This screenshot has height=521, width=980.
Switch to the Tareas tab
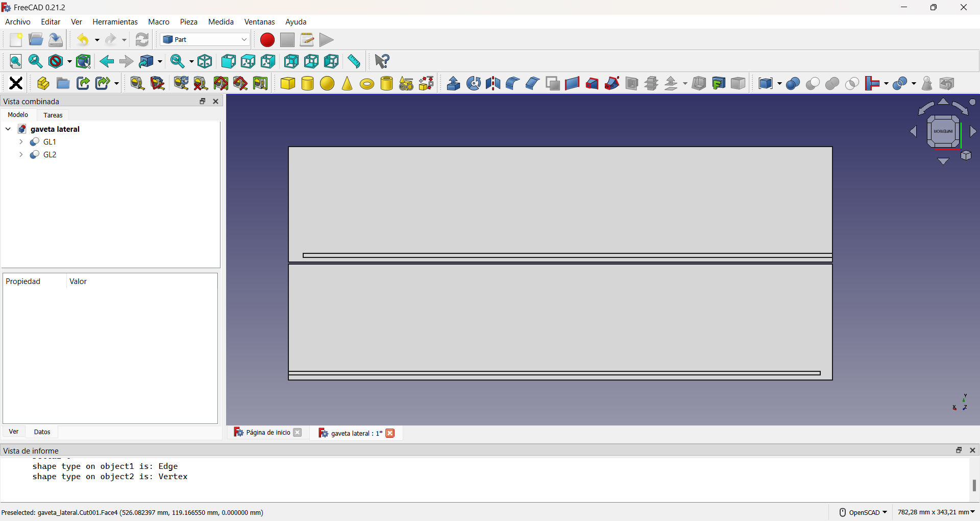click(53, 115)
